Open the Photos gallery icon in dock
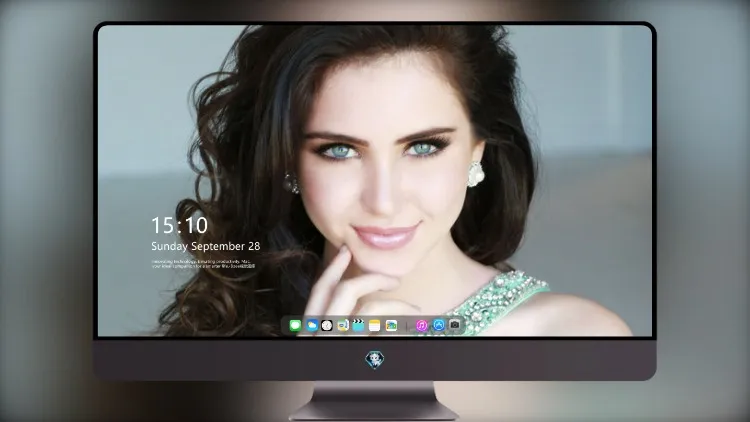 (x=391, y=325)
